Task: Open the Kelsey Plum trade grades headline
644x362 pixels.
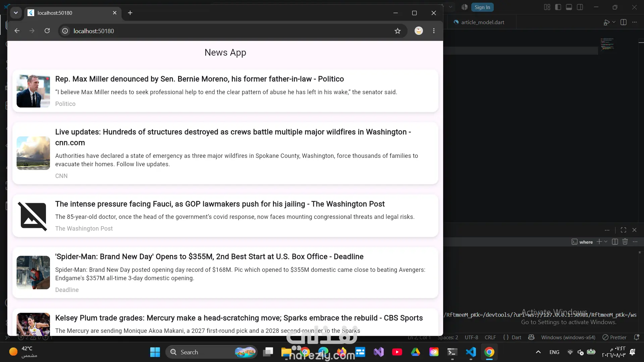Action: pyautogui.click(x=239, y=318)
